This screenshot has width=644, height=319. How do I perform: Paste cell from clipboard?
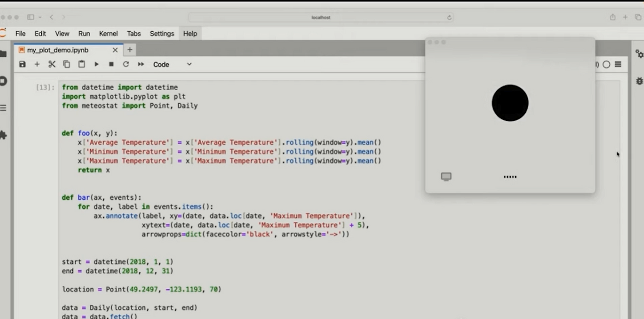click(x=82, y=64)
